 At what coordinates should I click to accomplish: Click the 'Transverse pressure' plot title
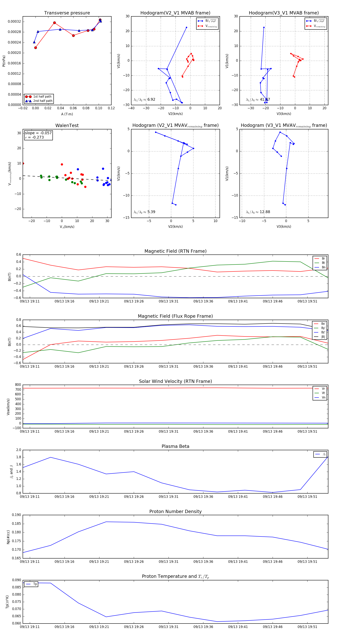(67, 13)
